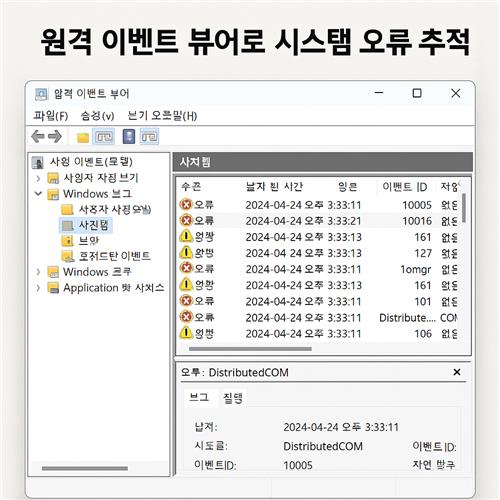The width and height of the screenshot is (500, 500).
Task: Click the locked folder icon beside 브앙
Action: pyautogui.click(x=68, y=241)
